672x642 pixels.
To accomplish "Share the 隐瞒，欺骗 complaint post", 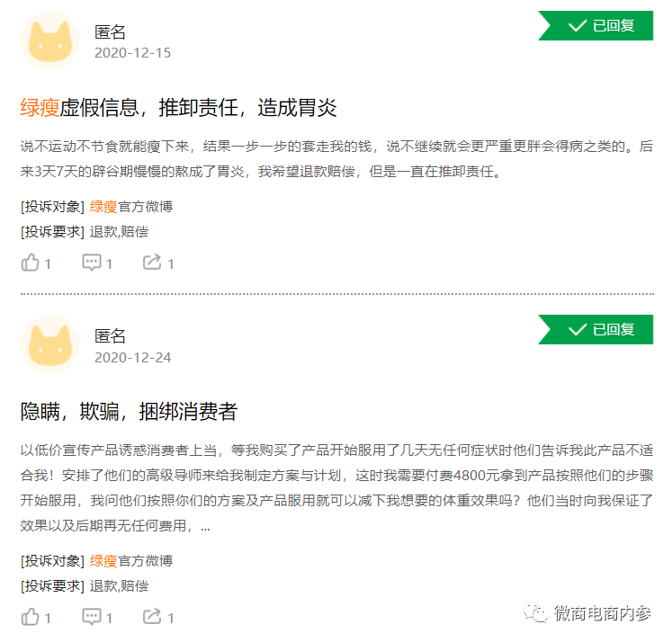I will coord(152,617).
